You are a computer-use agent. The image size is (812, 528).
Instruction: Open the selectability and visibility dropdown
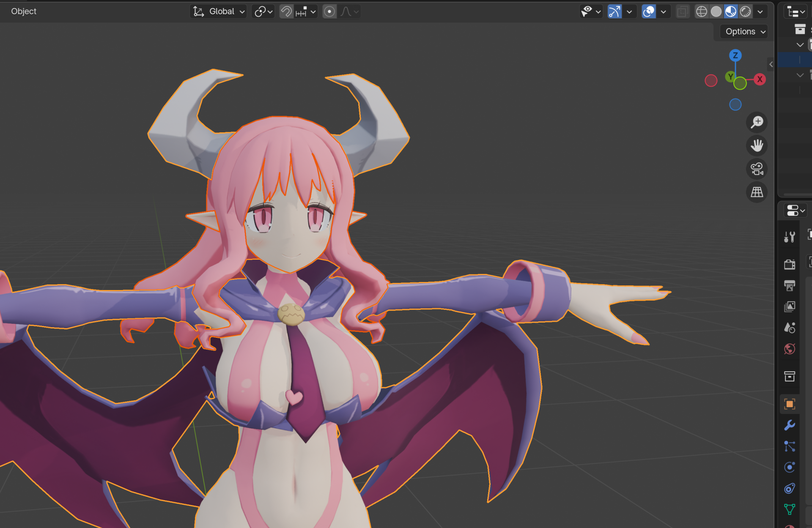[591, 11]
